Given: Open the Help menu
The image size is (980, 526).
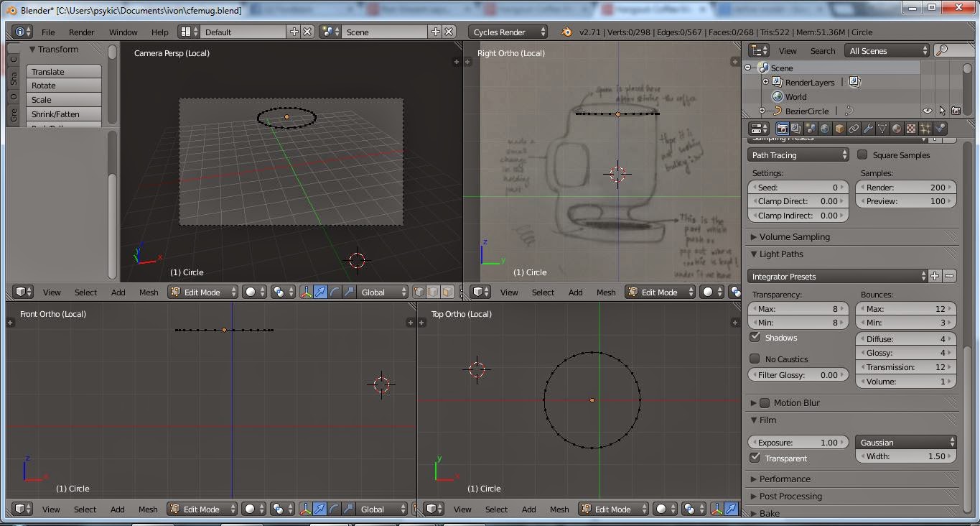Looking at the screenshot, I should (x=160, y=32).
